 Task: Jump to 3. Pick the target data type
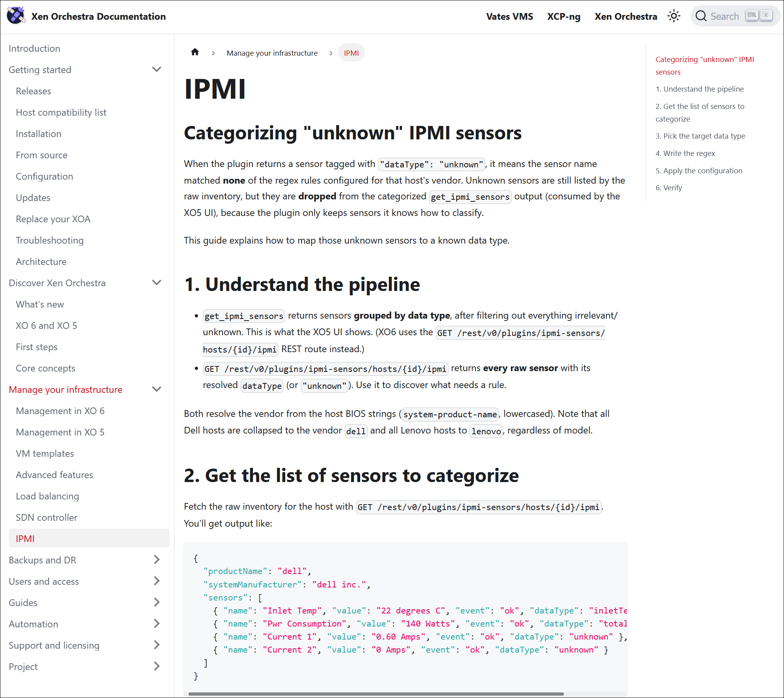700,136
